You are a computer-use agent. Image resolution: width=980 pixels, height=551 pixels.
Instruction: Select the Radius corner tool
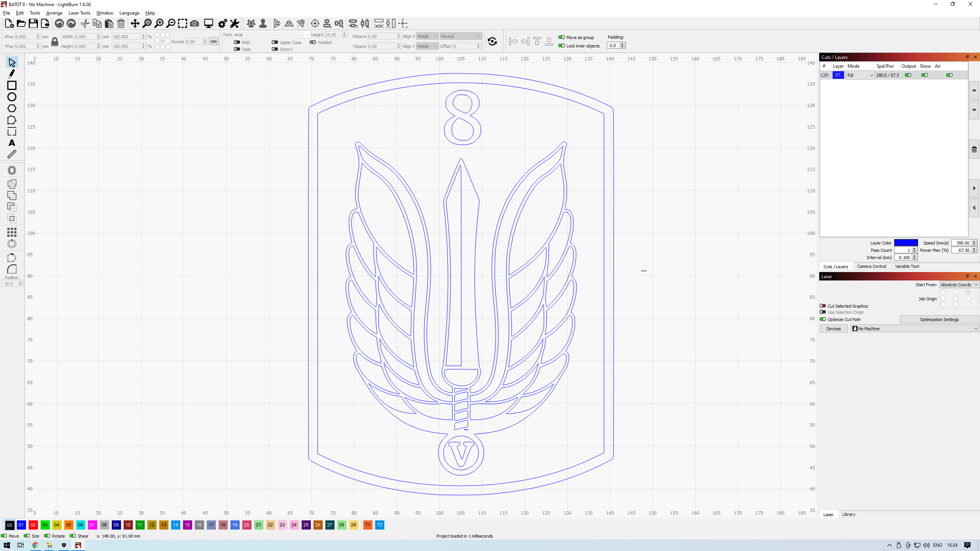(12, 269)
